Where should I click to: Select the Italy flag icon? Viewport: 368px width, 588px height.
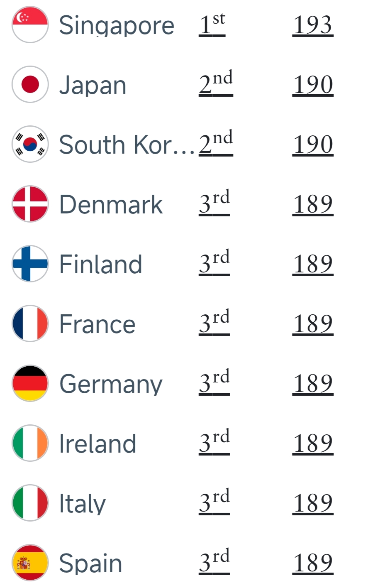coord(30,503)
